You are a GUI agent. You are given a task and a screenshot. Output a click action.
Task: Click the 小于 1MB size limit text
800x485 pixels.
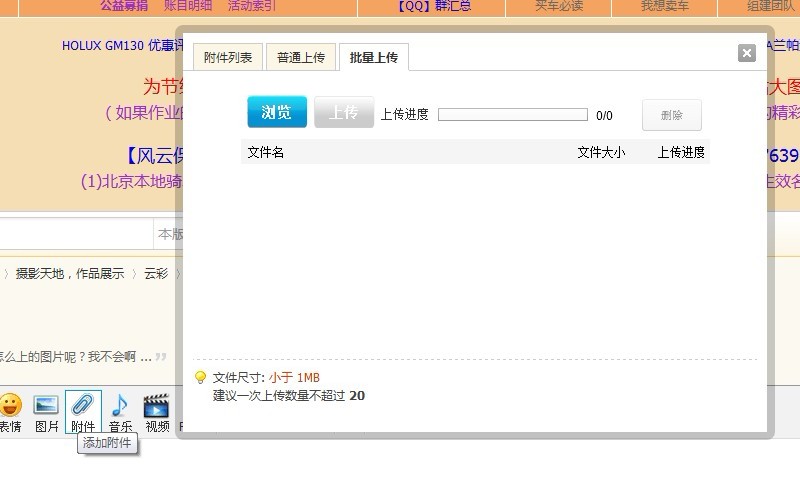(294, 377)
